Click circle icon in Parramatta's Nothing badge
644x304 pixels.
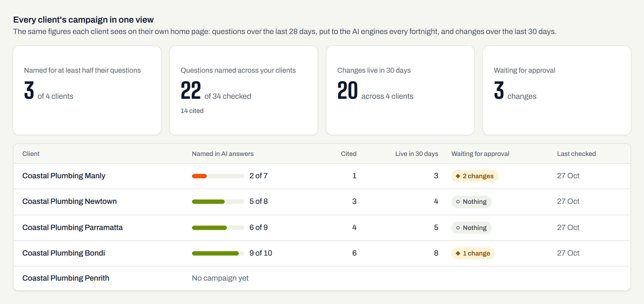pyautogui.click(x=458, y=228)
